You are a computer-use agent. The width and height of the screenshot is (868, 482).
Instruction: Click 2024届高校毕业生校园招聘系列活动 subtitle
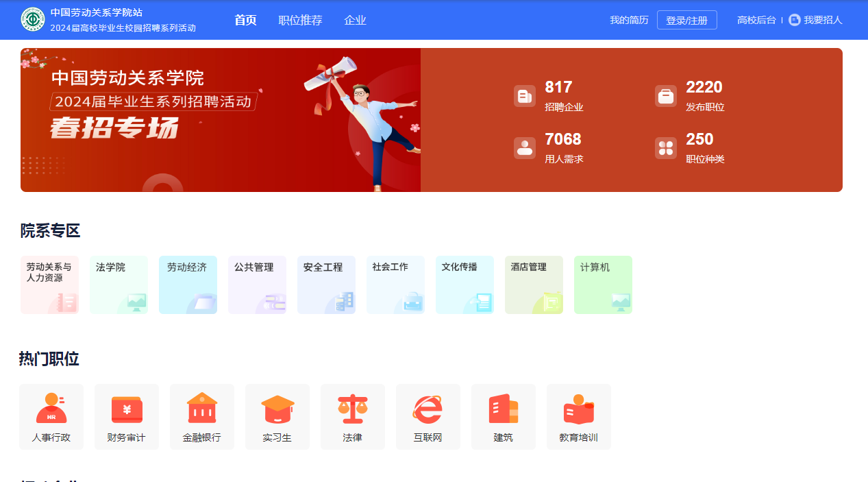point(123,28)
